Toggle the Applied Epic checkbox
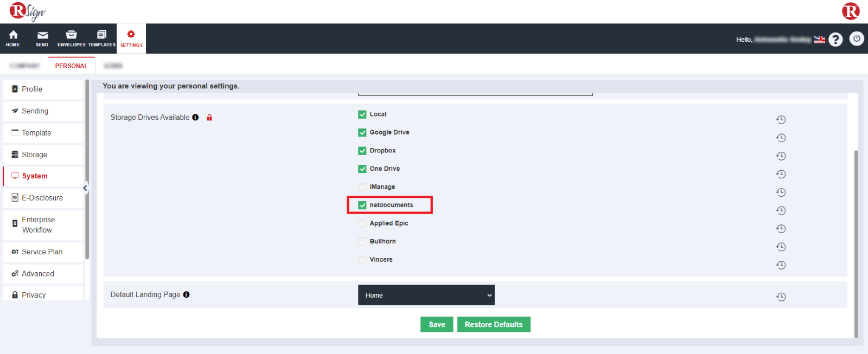 tap(362, 223)
